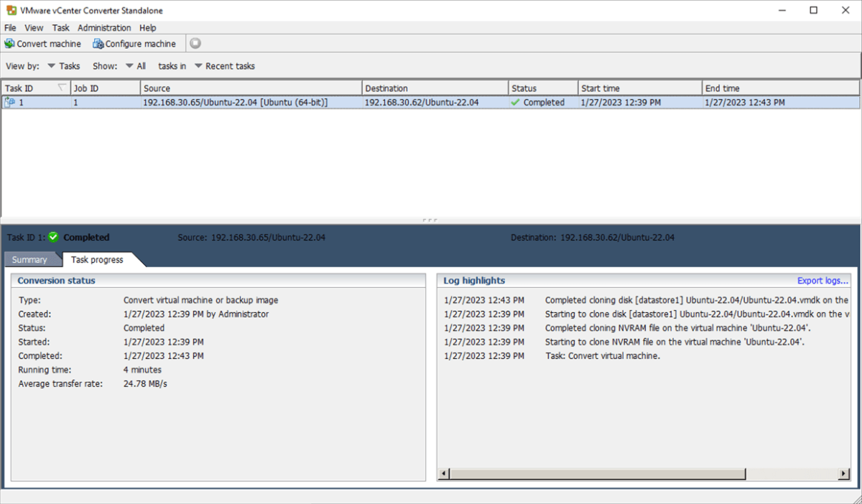The height and width of the screenshot is (504, 862).
Task: Click the green checkmark in the Status column
Action: (515, 103)
